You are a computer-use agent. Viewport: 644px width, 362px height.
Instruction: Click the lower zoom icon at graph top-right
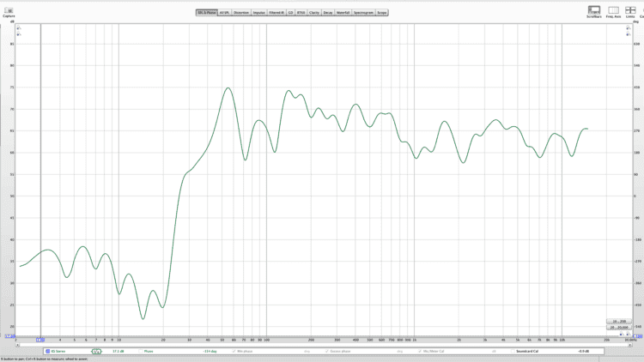[629, 34]
